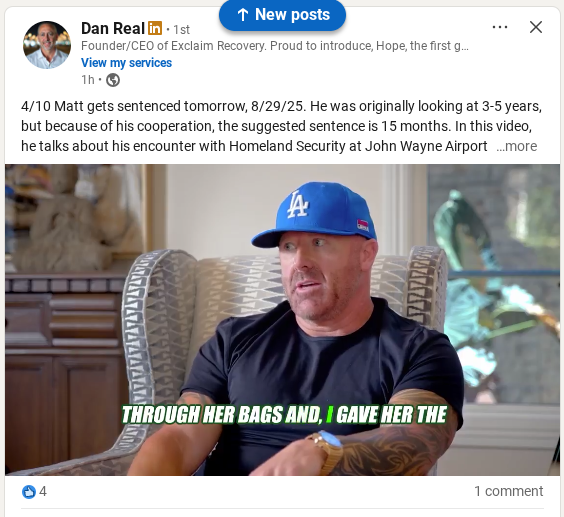This screenshot has width=564, height=517.
Task: Click the up arrow in New posts
Action: click(x=243, y=15)
